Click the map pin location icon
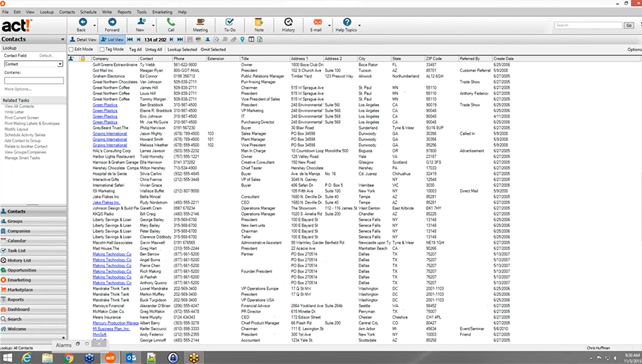The image size is (642, 364). [242, 39]
